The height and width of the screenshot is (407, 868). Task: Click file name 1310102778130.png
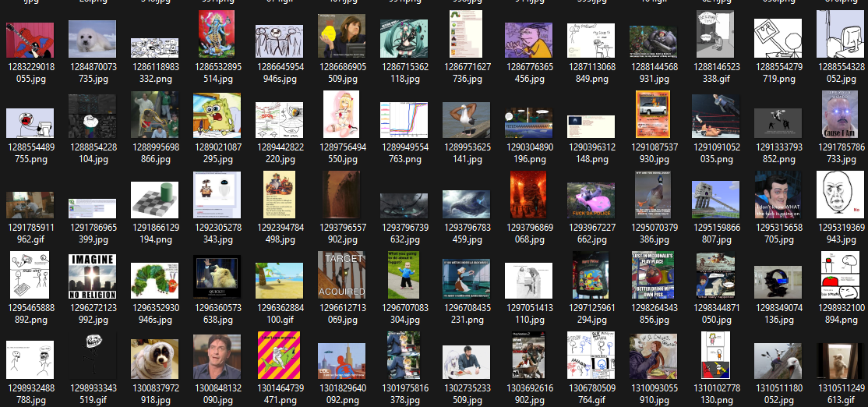716,395
